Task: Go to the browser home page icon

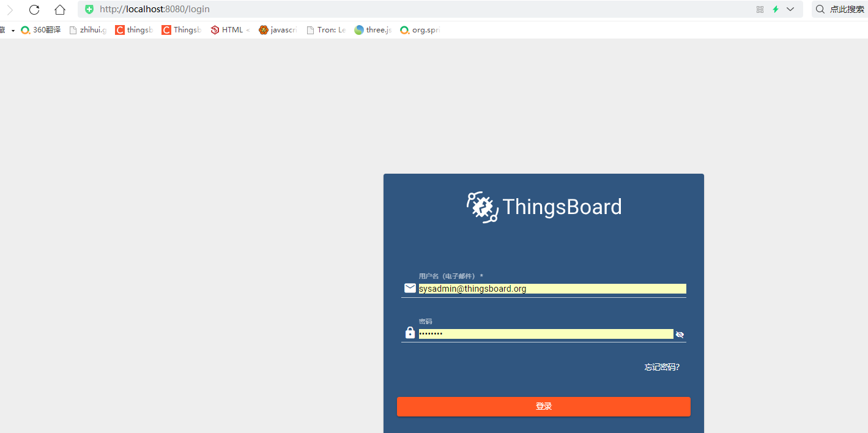Action: [60, 9]
